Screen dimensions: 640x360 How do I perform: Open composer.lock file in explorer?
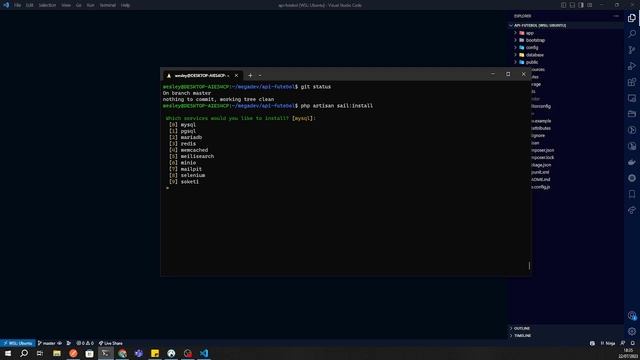click(x=543, y=158)
